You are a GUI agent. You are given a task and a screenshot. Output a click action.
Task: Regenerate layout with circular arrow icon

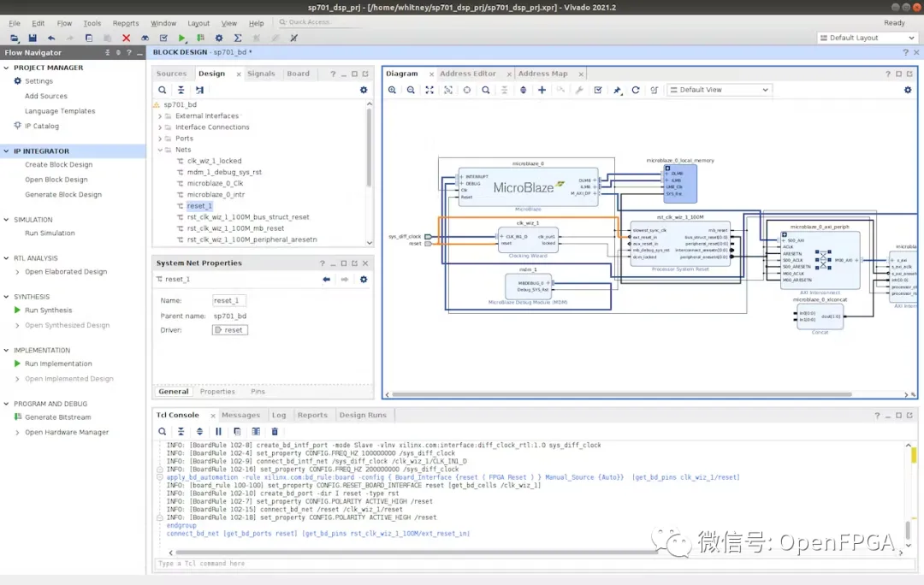[x=635, y=90]
